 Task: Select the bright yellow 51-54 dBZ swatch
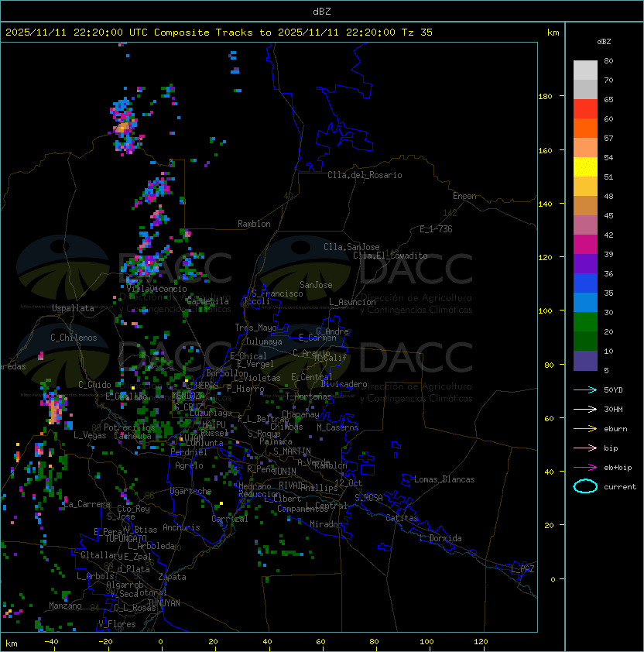[x=585, y=166]
